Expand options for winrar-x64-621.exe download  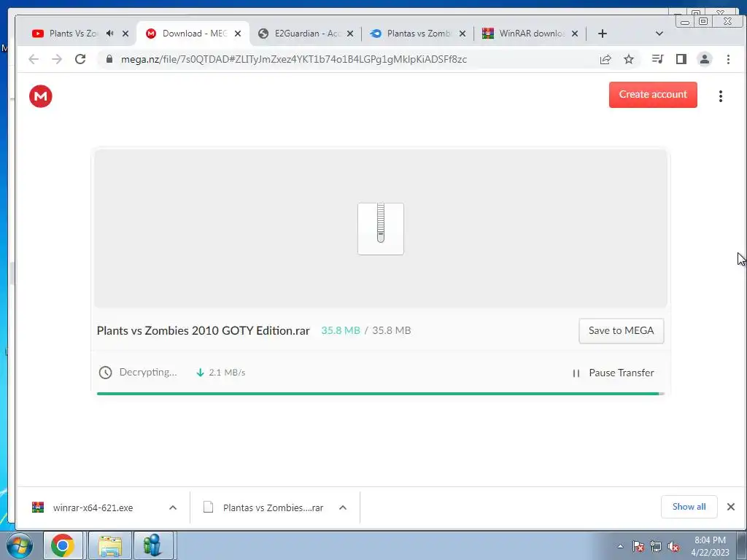(x=173, y=507)
